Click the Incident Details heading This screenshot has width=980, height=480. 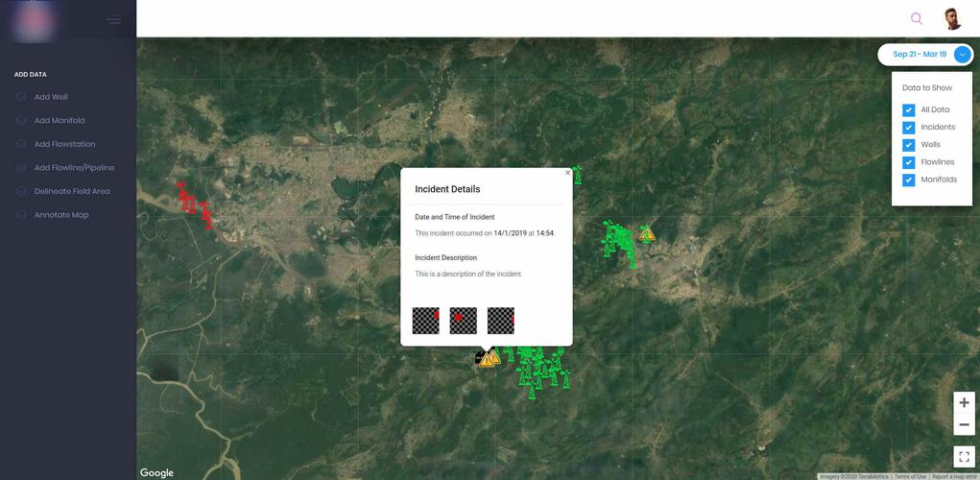pos(447,189)
